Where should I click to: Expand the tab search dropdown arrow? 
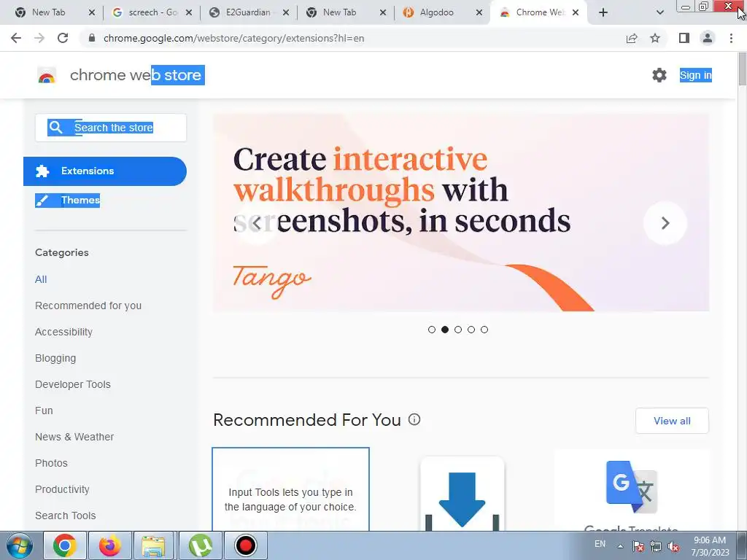659,12
